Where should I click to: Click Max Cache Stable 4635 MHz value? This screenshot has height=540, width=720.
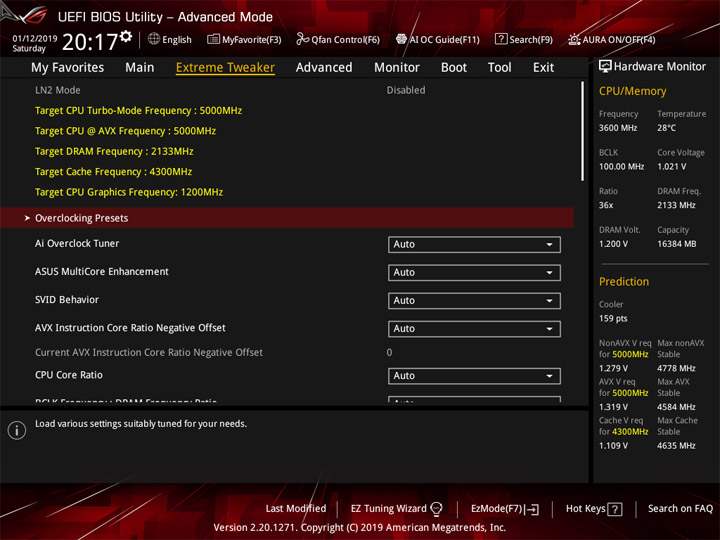point(676,446)
